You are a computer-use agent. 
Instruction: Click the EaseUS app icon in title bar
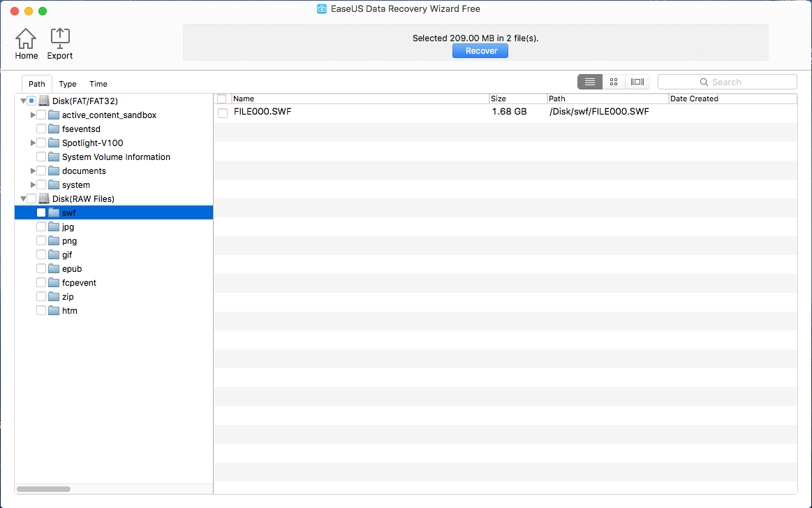322,9
